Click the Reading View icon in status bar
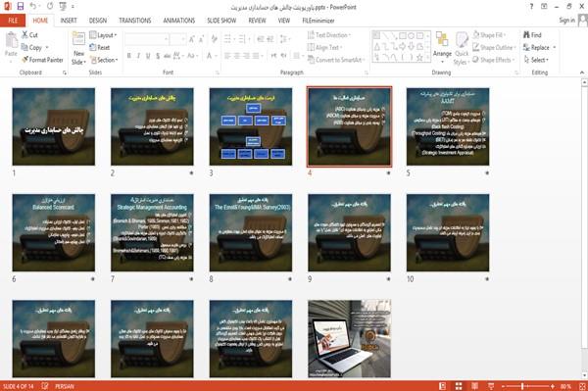 tap(474, 386)
